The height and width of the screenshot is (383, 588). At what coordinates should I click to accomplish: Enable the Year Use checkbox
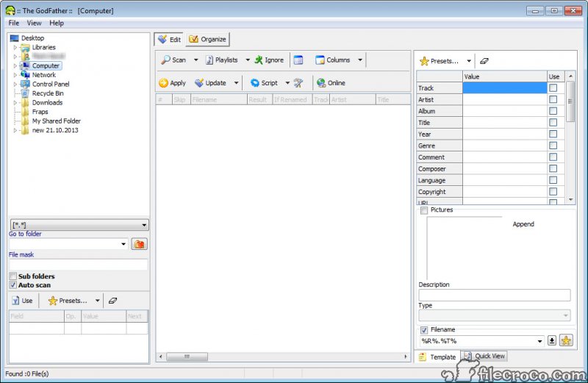pyautogui.click(x=553, y=134)
